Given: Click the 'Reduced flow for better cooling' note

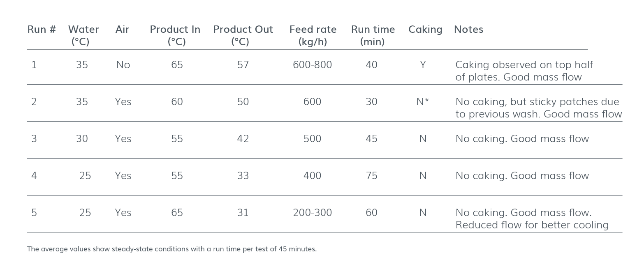Looking at the screenshot, I should 531,225.
